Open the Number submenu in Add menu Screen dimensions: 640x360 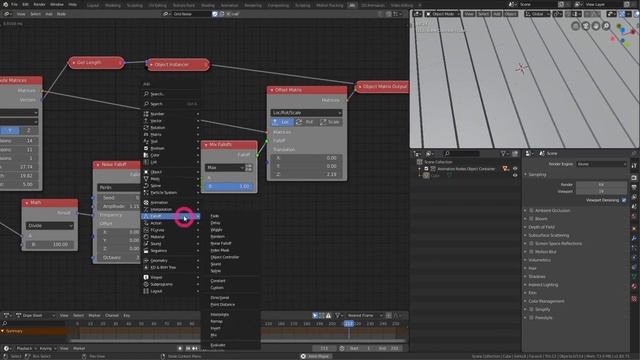pyautogui.click(x=171, y=114)
